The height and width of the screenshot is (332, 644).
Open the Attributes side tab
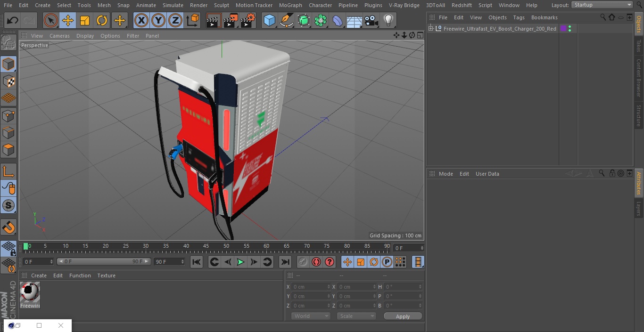coord(639,183)
